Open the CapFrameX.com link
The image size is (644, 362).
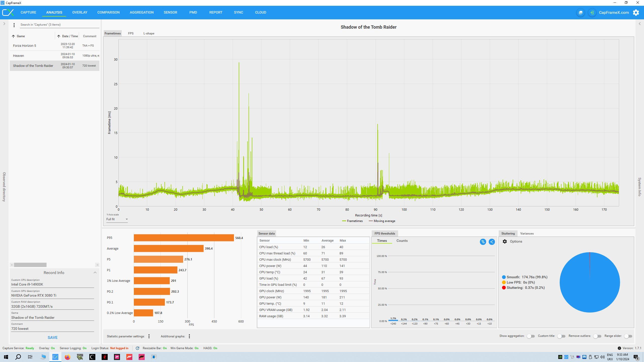[614, 13]
